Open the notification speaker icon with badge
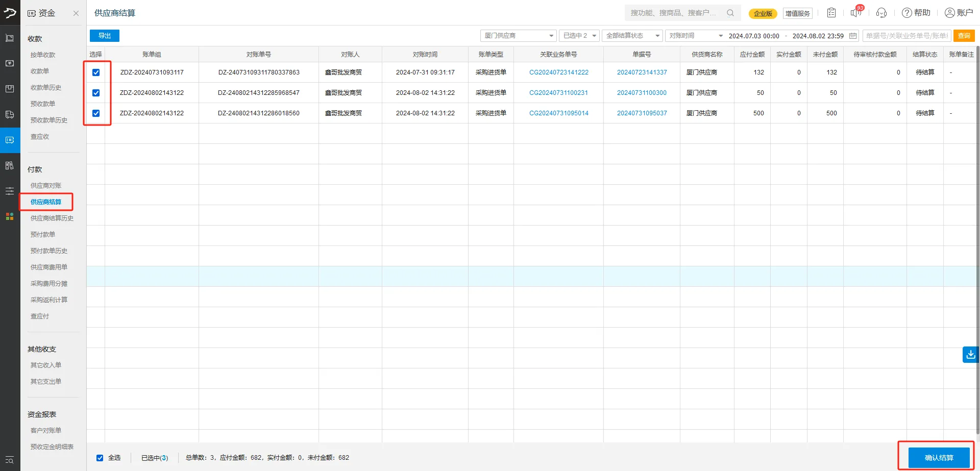Image resolution: width=980 pixels, height=471 pixels. 855,13
